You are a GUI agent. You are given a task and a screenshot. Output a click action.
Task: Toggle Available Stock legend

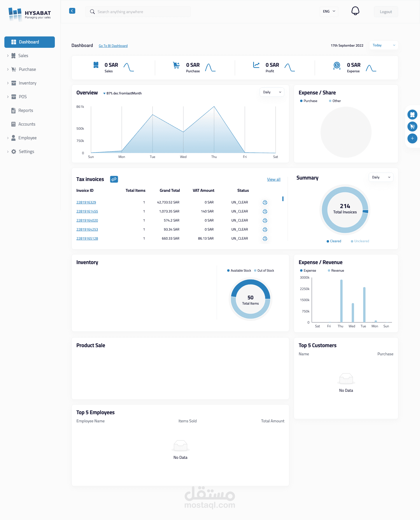tap(239, 270)
